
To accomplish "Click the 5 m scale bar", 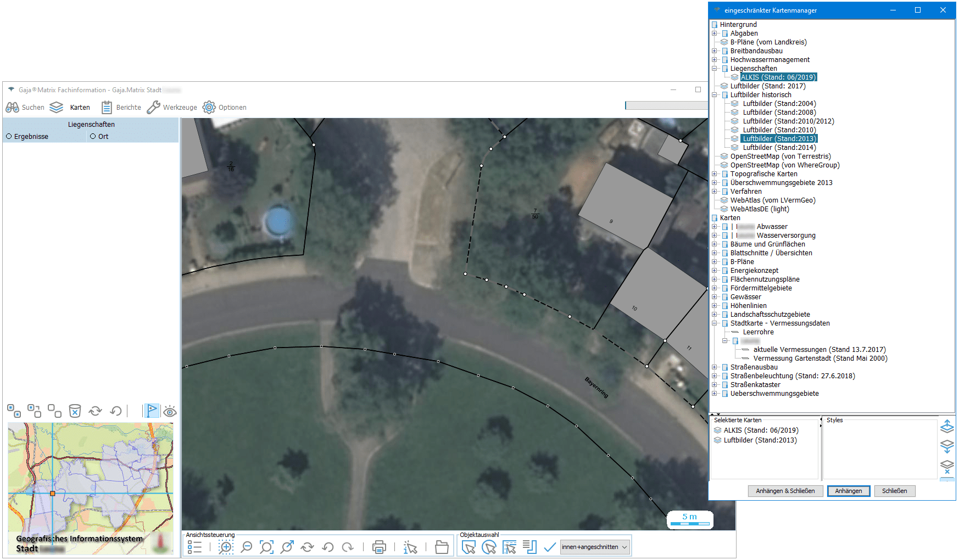I will [689, 519].
